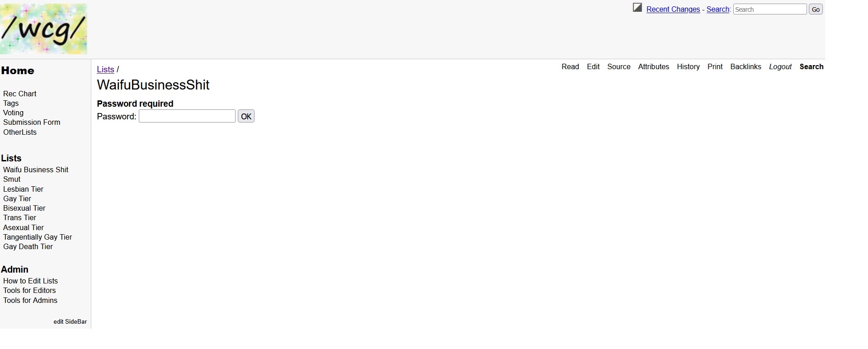Open the Gay Death Tier list

click(x=28, y=247)
